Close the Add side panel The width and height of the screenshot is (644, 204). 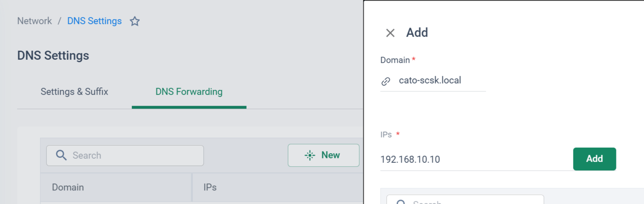(390, 33)
